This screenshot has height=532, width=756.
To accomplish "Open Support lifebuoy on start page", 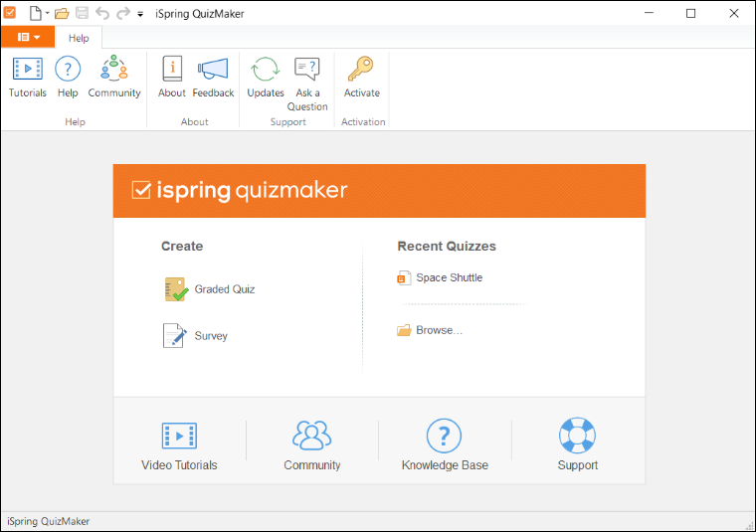I will click(578, 446).
